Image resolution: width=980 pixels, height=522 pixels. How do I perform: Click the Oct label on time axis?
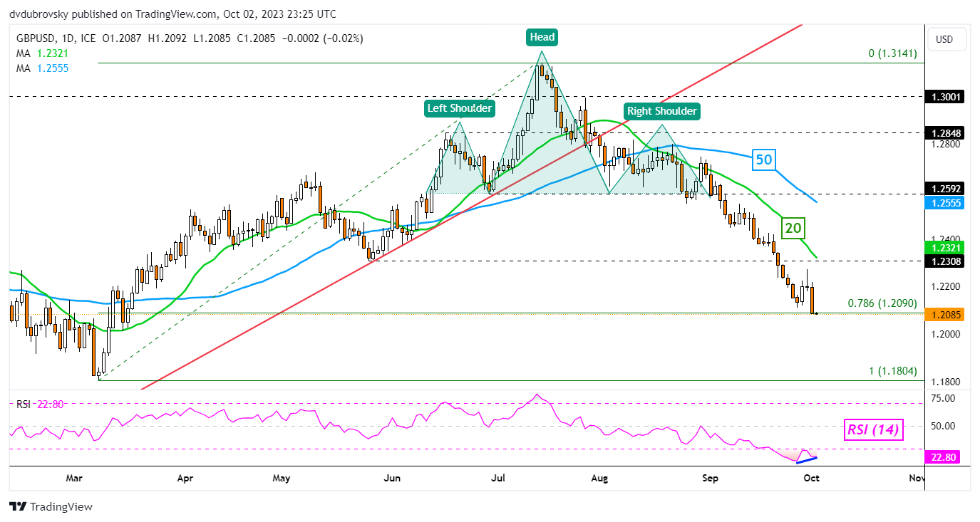point(811,479)
